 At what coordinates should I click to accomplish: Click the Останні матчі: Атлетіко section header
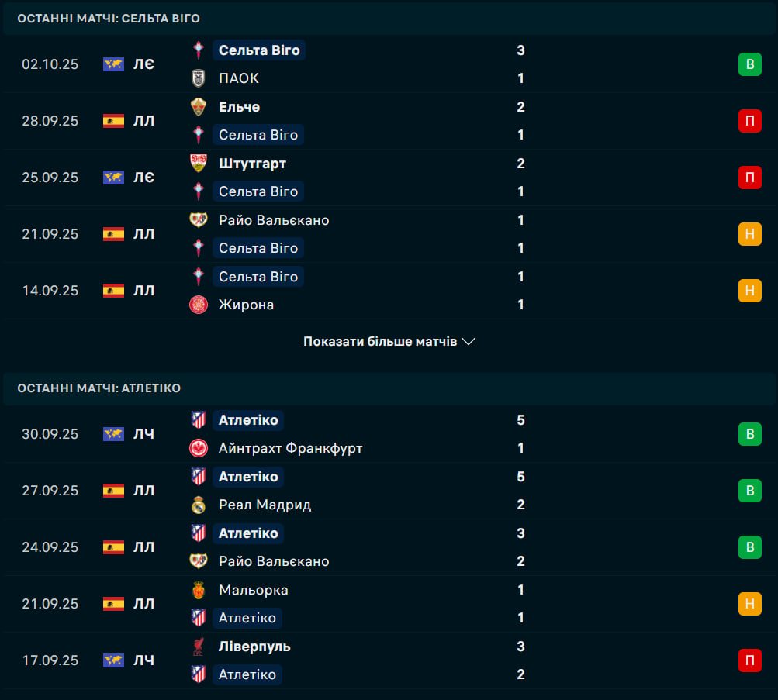click(99, 388)
